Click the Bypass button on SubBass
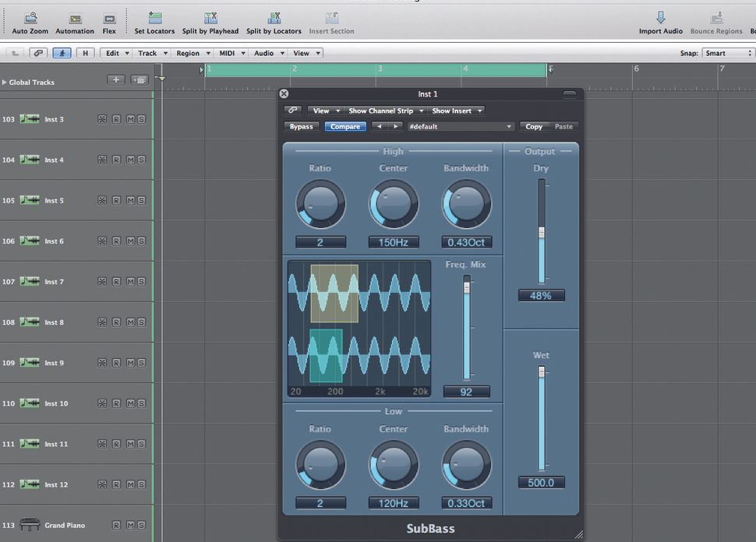Screen dimensions: 756x542 [302, 126]
